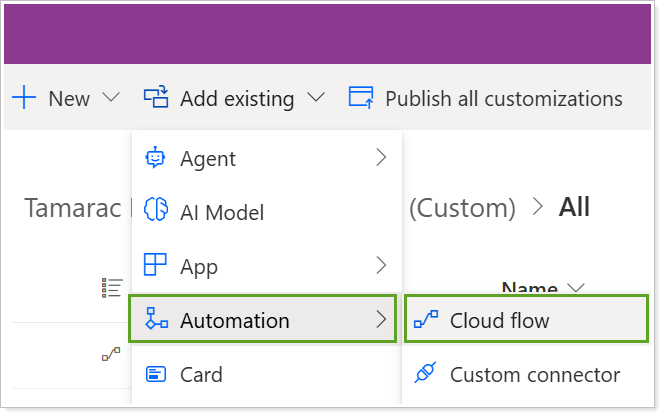Screen dimensions: 664x417
Task: Go to the (Custom) breadcrumb link
Action: click(x=462, y=208)
